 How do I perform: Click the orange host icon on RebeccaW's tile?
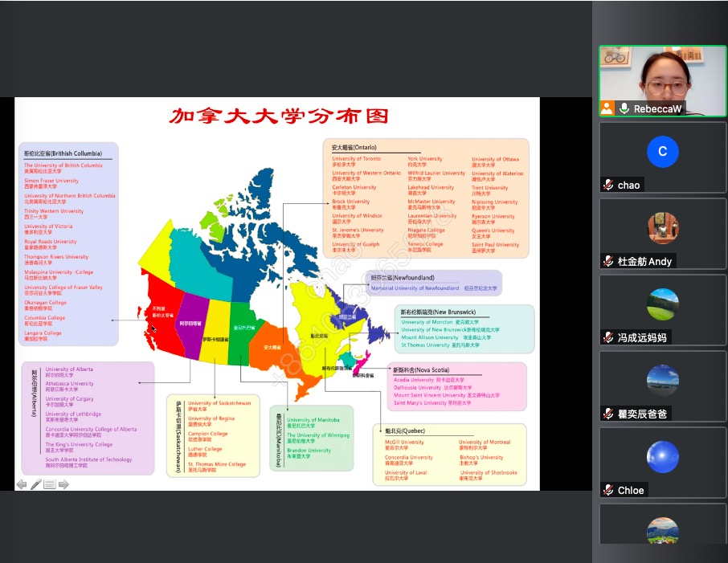point(607,108)
